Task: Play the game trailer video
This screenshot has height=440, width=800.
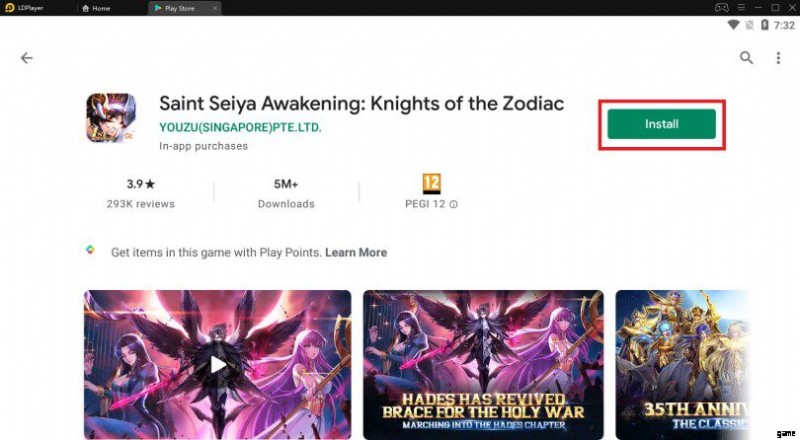Action: coord(218,364)
